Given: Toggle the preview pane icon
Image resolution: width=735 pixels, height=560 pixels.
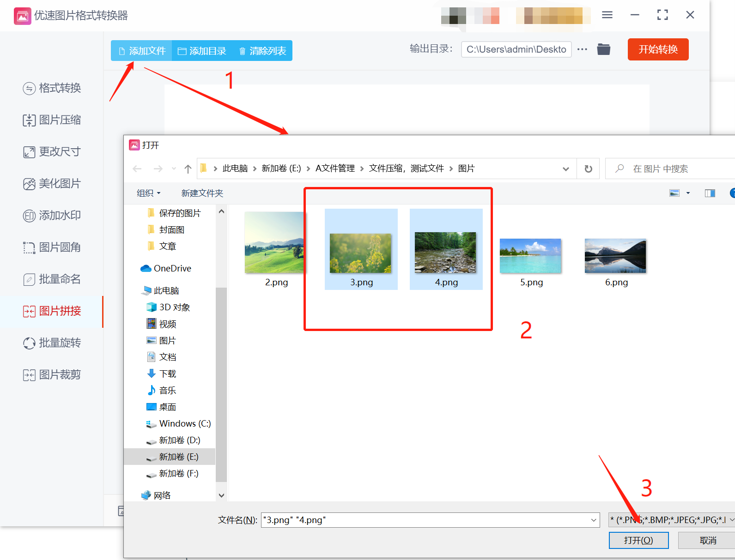Looking at the screenshot, I should pyautogui.click(x=710, y=193).
